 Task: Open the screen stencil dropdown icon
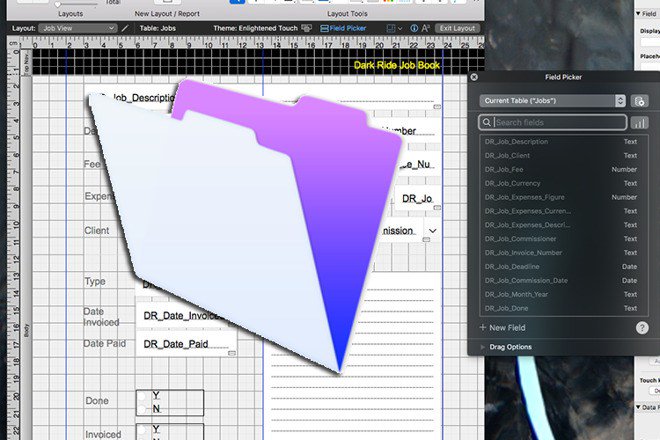click(394, 28)
